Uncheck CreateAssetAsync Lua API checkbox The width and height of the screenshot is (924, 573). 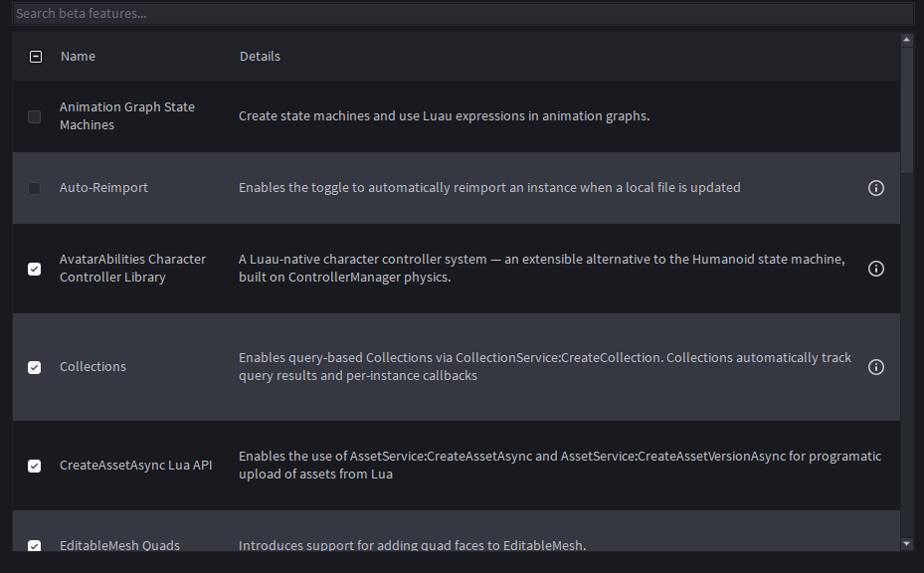[34, 466]
